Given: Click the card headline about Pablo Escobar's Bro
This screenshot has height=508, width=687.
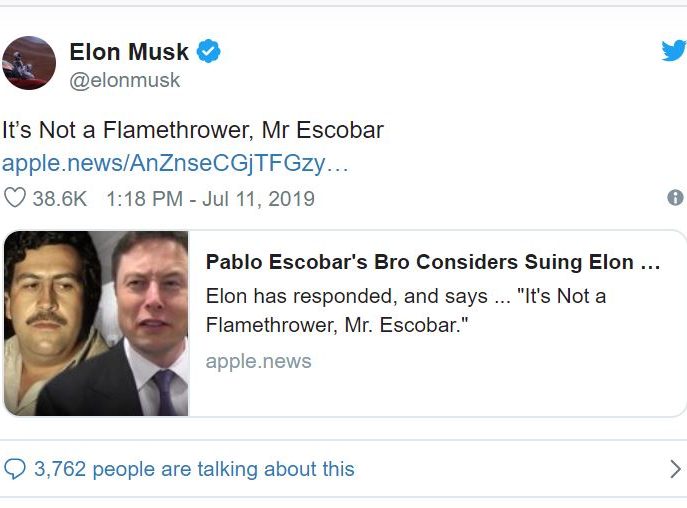Looking at the screenshot, I should (433, 262).
